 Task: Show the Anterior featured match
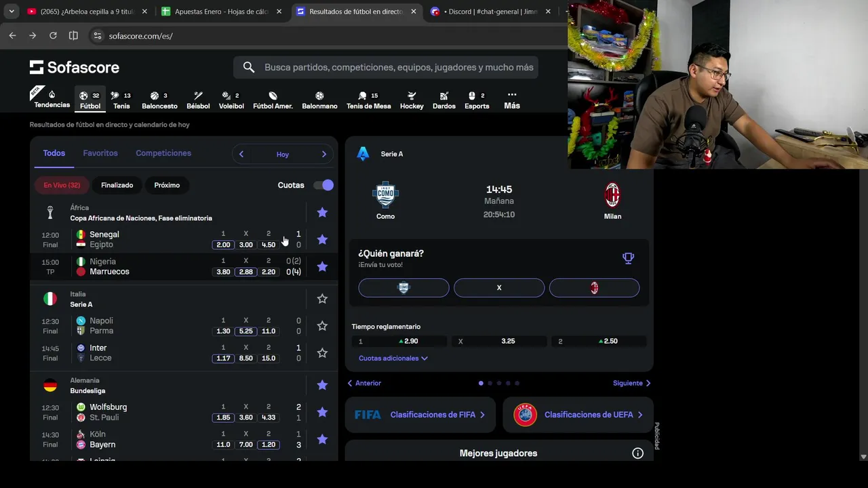click(x=364, y=383)
